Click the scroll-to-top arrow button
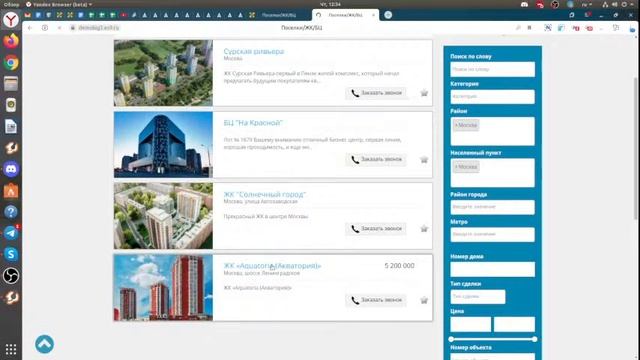640x360 pixels. (44, 344)
